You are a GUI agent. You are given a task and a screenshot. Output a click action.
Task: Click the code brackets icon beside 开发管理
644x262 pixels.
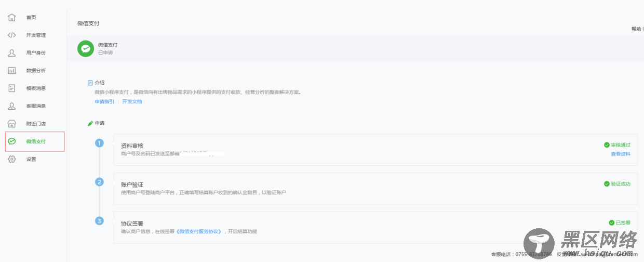click(11, 35)
